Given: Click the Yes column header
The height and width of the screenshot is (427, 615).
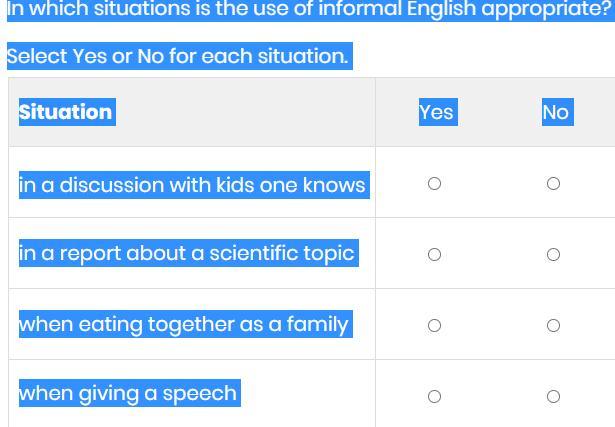Looking at the screenshot, I should [437, 112].
